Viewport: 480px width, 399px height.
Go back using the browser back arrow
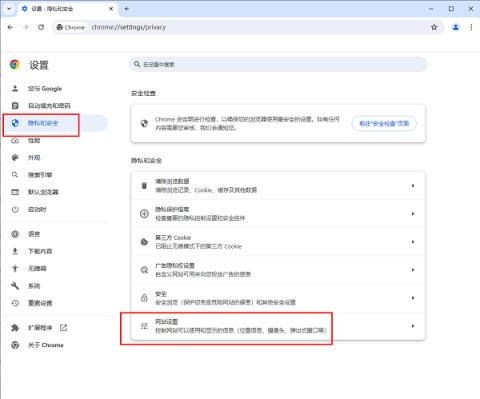click(10, 27)
